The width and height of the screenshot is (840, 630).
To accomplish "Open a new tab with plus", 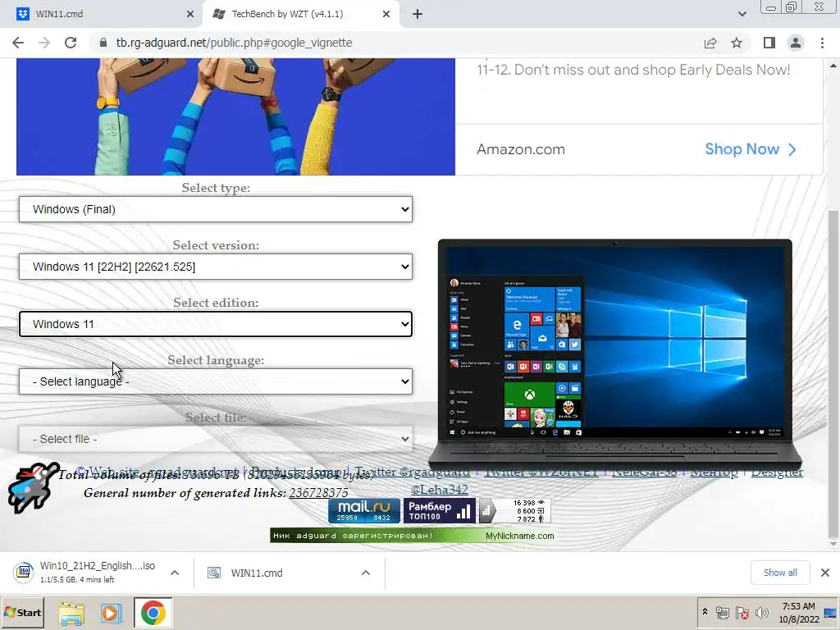I will [x=418, y=14].
